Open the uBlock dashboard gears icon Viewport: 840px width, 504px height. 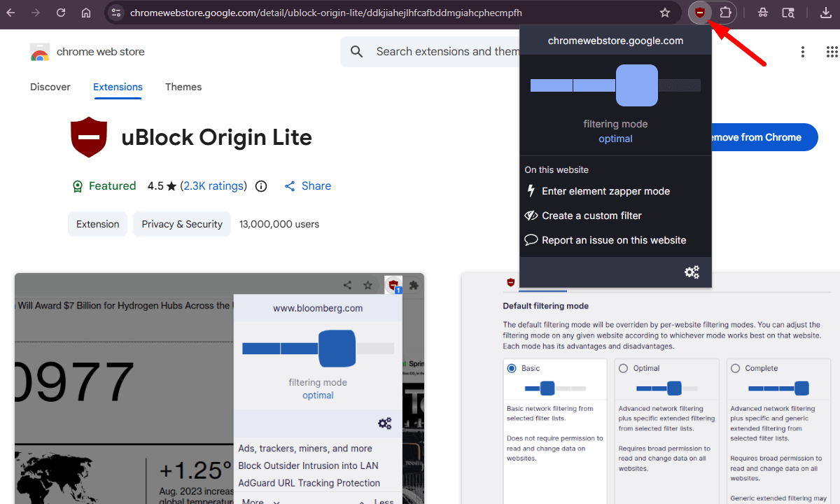tap(692, 272)
